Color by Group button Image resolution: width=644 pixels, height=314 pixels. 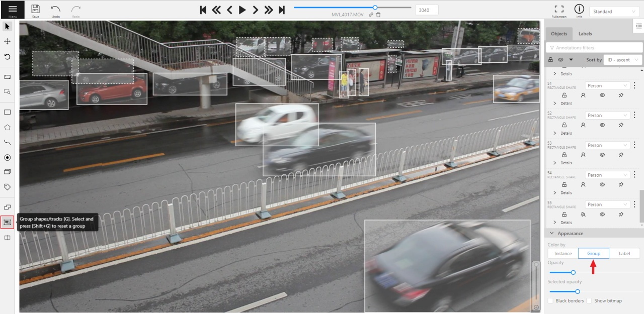(594, 253)
